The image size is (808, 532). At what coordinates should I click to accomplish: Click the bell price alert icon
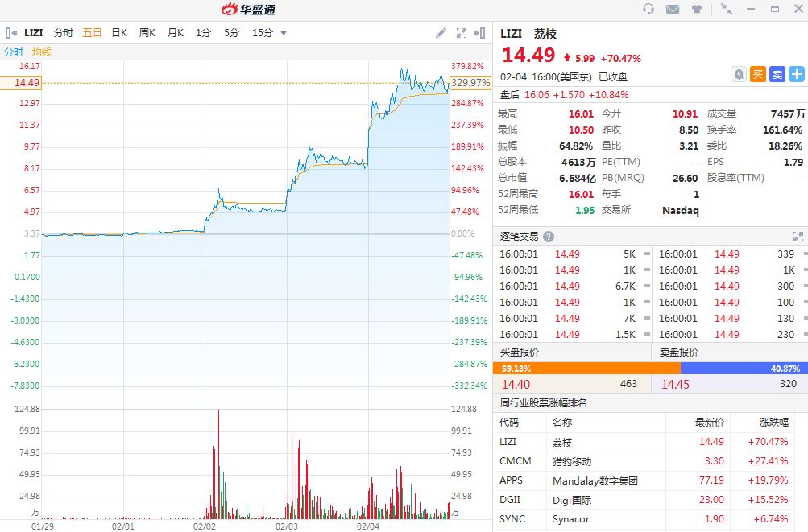[739, 74]
